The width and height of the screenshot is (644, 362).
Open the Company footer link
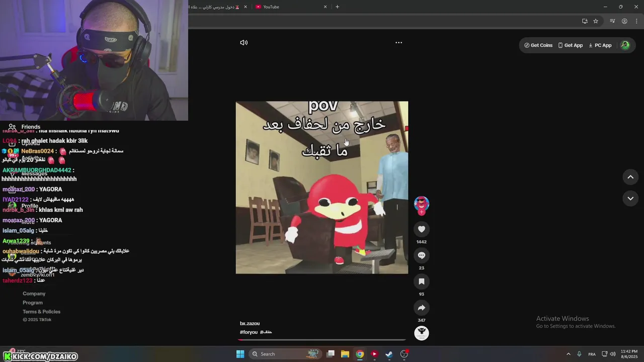(34, 294)
